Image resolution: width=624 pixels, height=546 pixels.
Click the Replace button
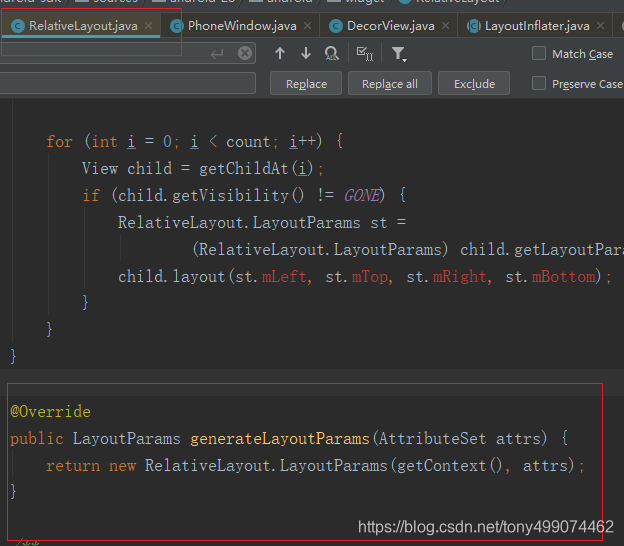[306, 84]
